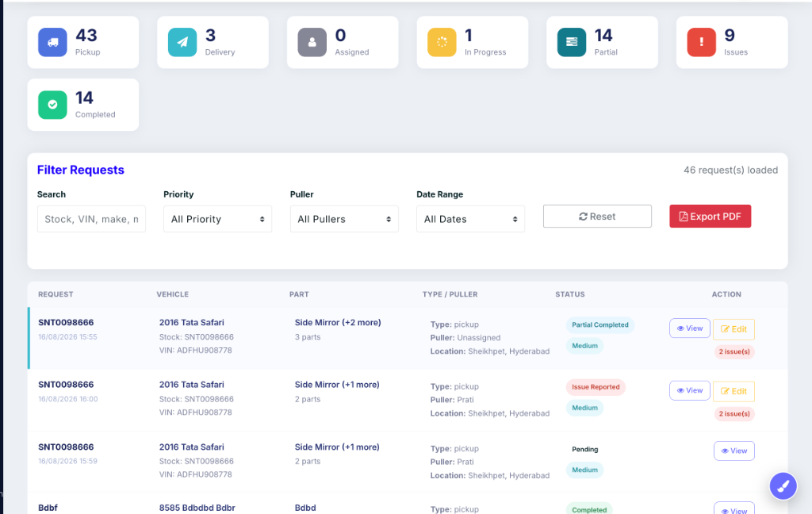Viewport: 812px width, 514px height.
Task: Click the 3 parts text
Action: coord(308,337)
